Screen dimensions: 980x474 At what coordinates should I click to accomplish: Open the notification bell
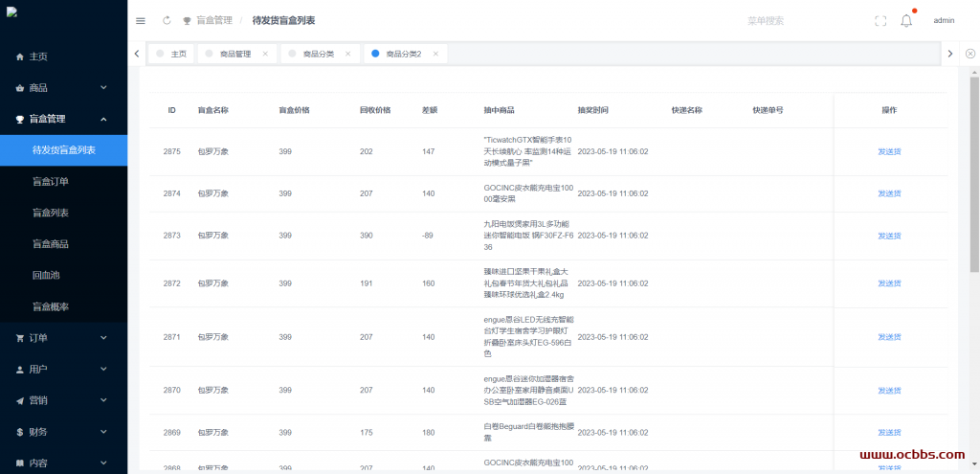pyautogui.click(x=906, y=21)
